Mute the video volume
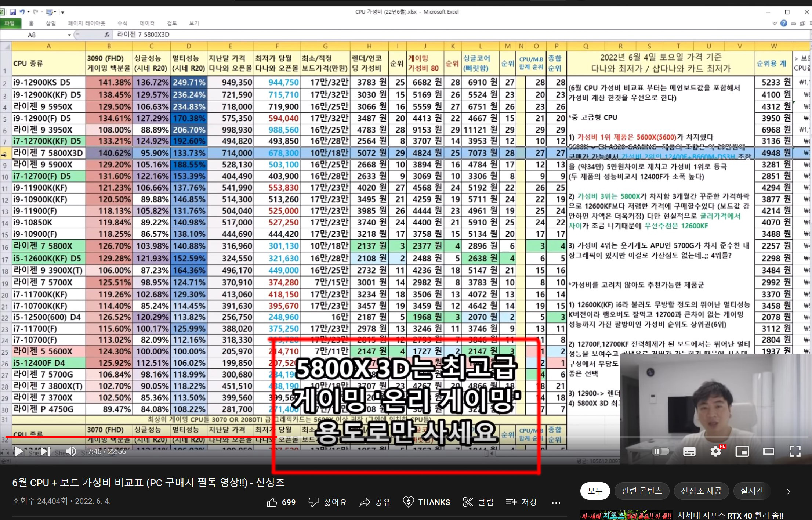The height and width of the screenshot is (520, 812). pos(71,451)
